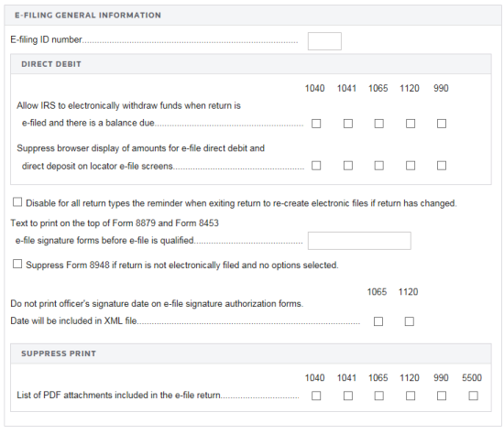Suppress PDF attachments list for 1040

316,396
